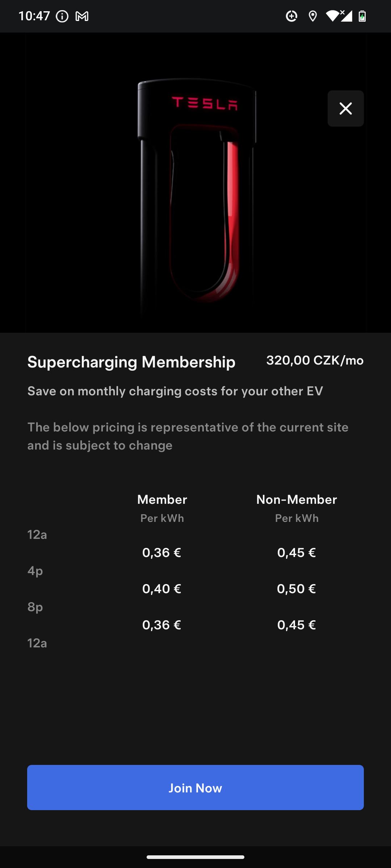
Task: Tap the 320,00 CZK/mo price label
Action: [315, 360]
